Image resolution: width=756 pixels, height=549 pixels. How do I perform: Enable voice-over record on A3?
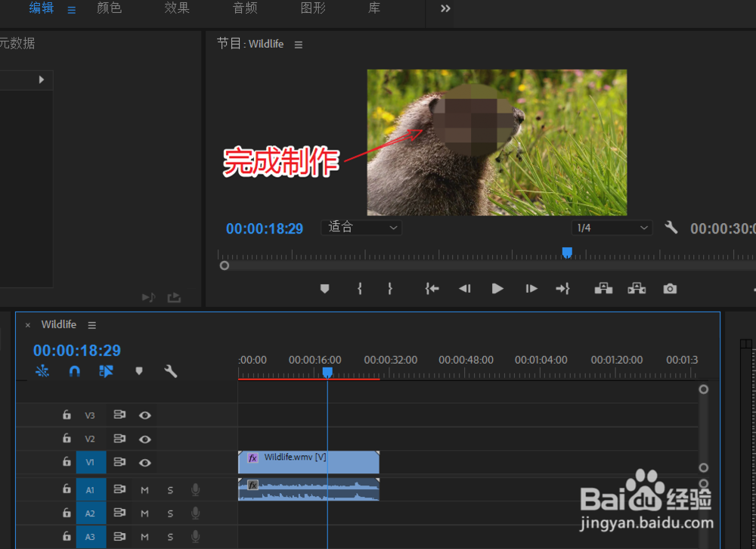pyautogui.click(x=195, y=536)
